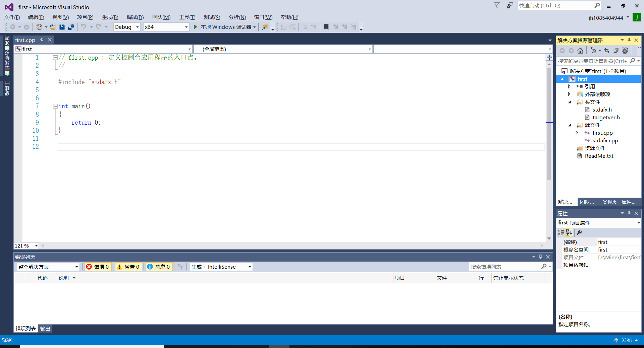644x348 pixels.
Task: Click the Root Namespace value field
Action: tap(619, 250)
